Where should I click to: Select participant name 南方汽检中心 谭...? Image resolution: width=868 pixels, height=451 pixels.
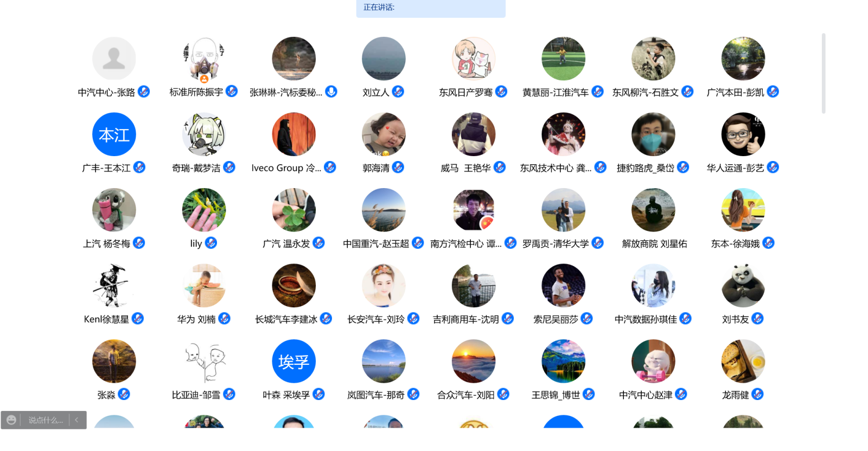(x=466, y=244)
